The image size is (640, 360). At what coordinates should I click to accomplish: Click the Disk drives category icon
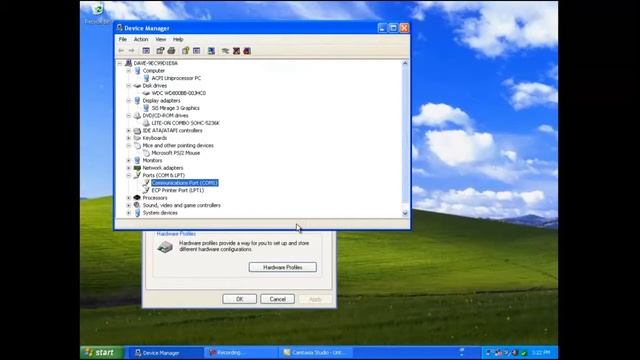tap(138, 86)
